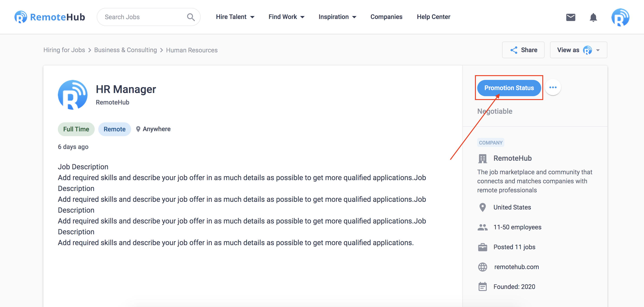Click the 6 days ago text
The height and width of the screenshot is (307, 644).
tap(73, 147)
